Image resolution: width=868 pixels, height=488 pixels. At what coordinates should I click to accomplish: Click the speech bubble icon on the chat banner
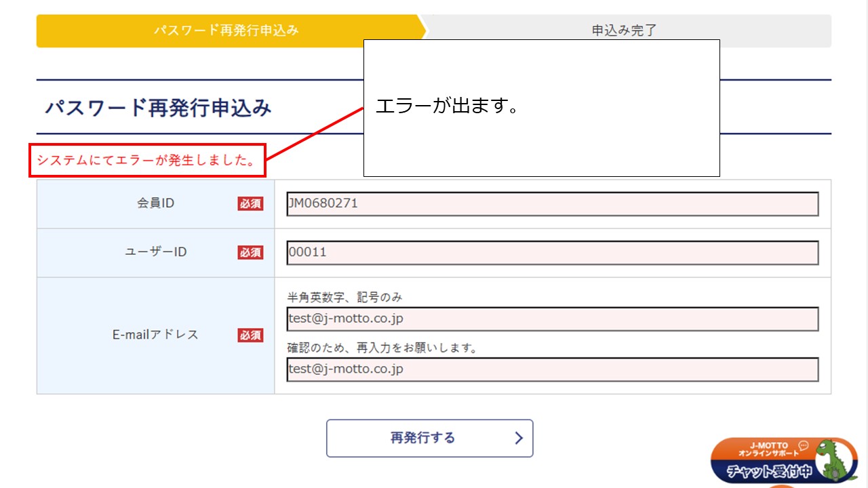pyautogui.click(x=804, y=445)
